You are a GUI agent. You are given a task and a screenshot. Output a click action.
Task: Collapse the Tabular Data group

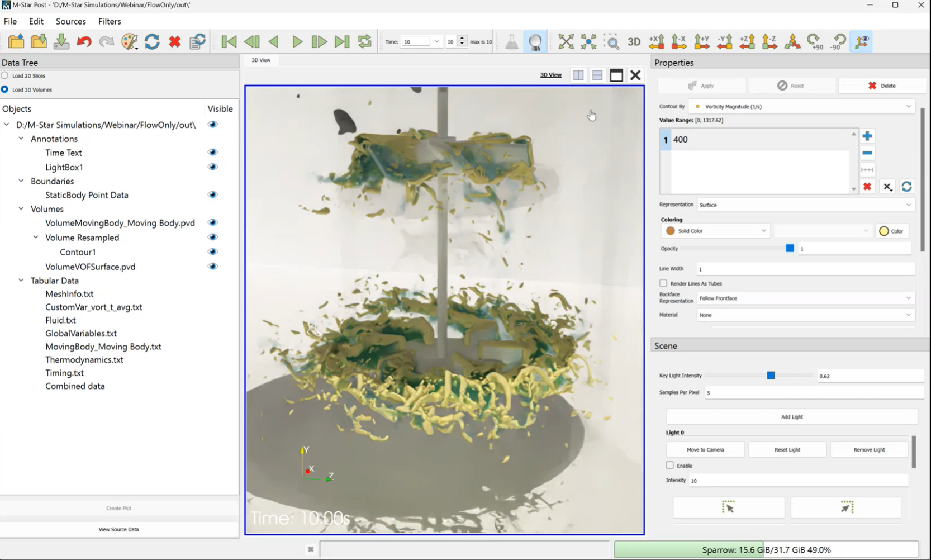pyautogui.click(x=21, y=281)
